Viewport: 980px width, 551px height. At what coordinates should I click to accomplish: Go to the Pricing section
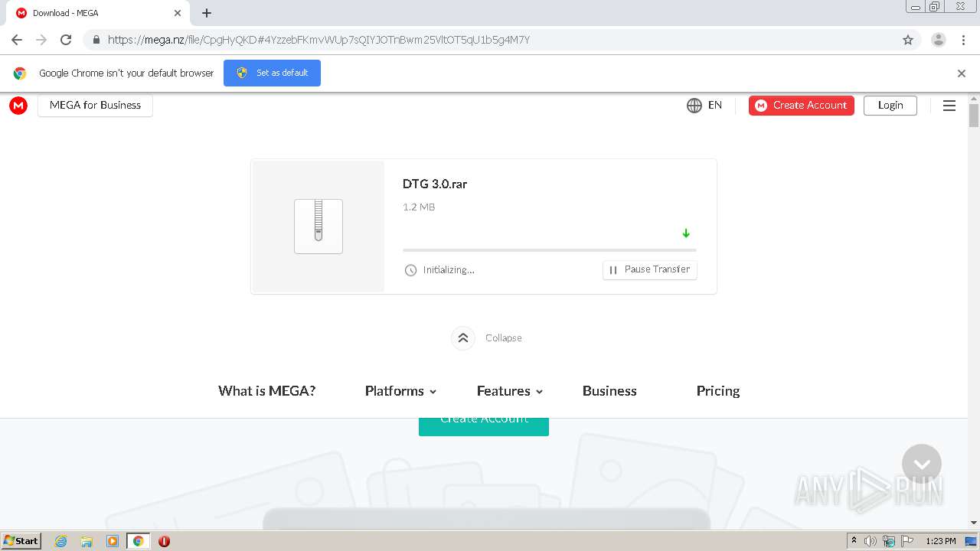[718, 390]
